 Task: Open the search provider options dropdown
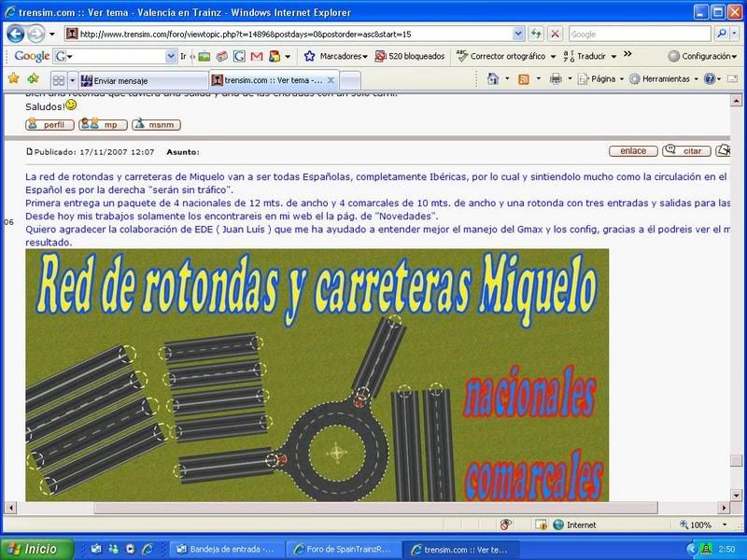734,34
